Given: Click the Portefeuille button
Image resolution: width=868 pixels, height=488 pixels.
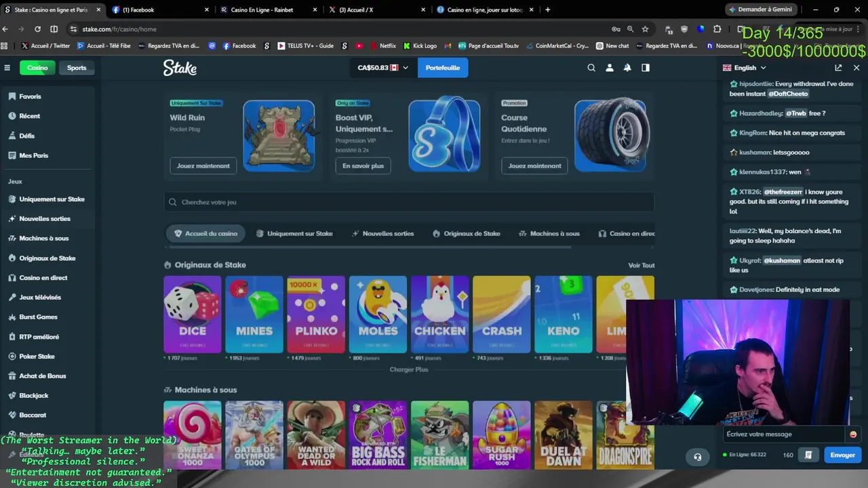Looking at the screenshot, I should pyautogui.click(x=443, y=68).
